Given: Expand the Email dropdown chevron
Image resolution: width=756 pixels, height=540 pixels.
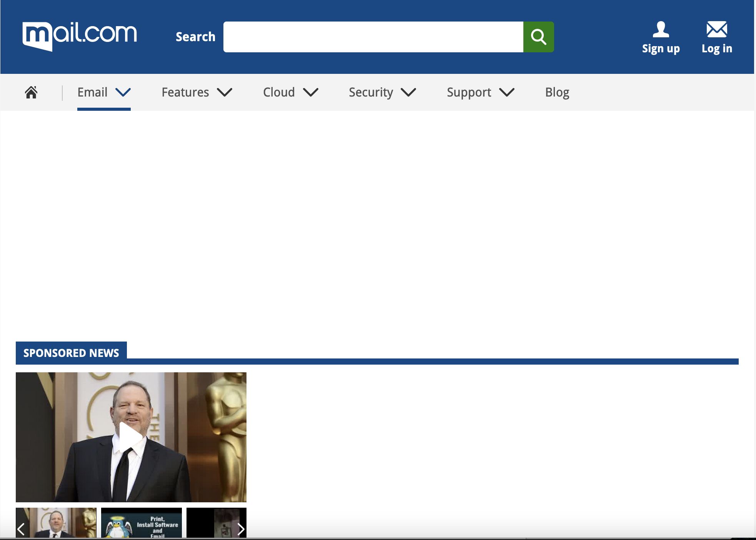Looking at the screenshot, I should pyautogui.click(x=123, y=92).
